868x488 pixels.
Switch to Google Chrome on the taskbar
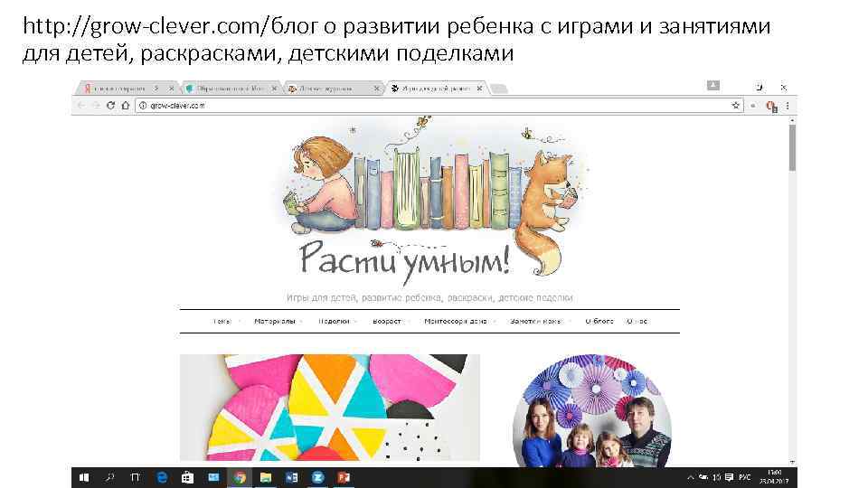(240, 477)
